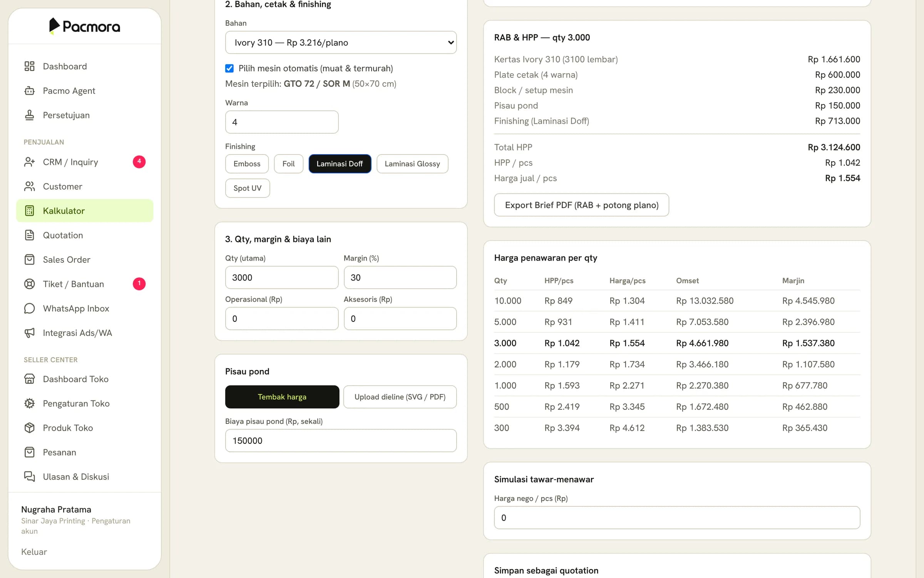Click the Sales Order bag icon
Screen dimensions: 924x578
(x=29, y=259)
